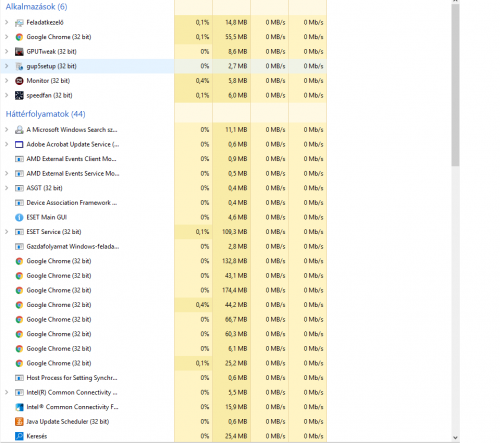Select the speedfan (32 bit) process name
The image size is (500, 443).
[49, 95]
